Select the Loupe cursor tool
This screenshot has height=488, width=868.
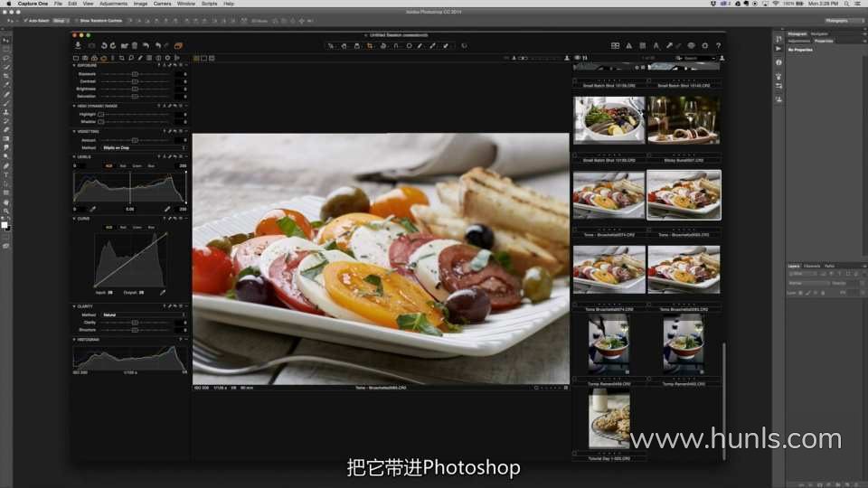357,46
